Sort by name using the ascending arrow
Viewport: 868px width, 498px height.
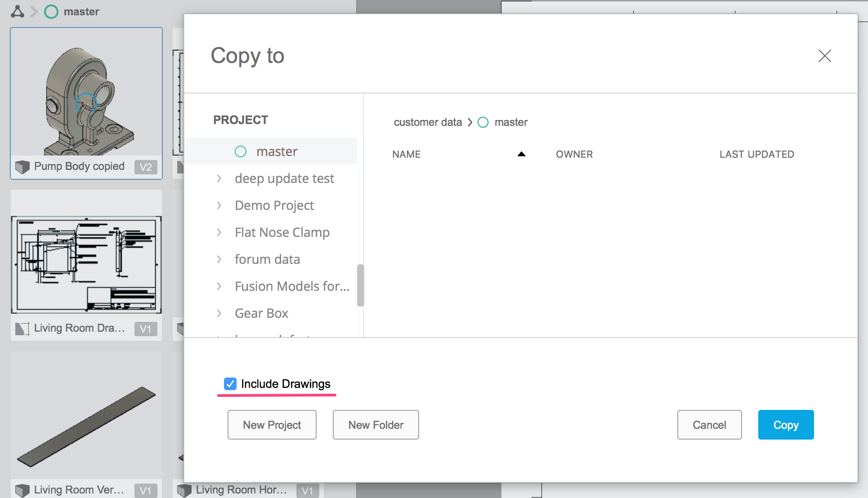(521, 154)
